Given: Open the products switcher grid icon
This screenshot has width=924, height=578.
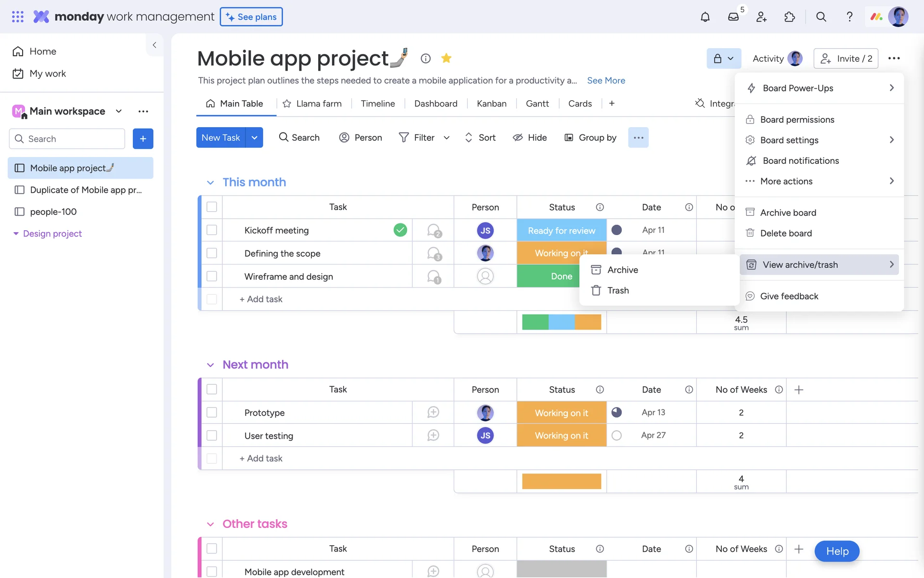Looking at the screenshot, I should point(18,17).
